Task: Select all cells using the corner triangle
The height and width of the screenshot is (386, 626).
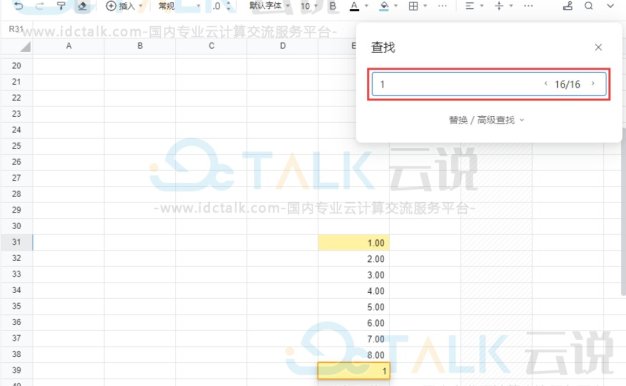Action: (25, 47)
